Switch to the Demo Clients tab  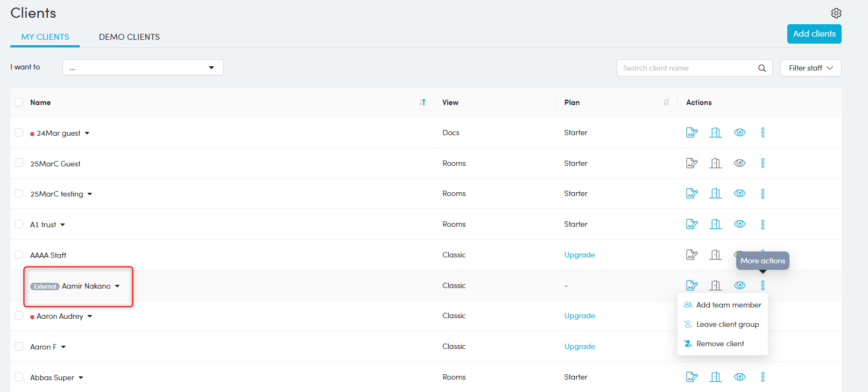click(129, 37)
